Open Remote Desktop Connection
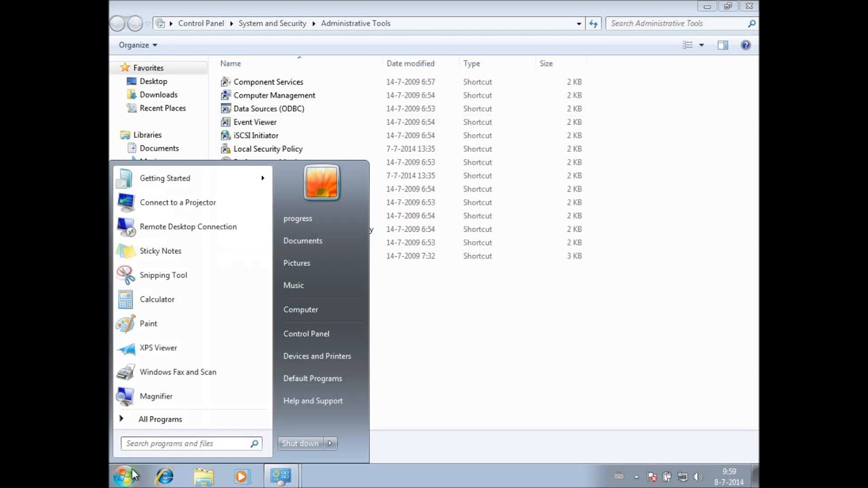 click(x=193, y=226)
